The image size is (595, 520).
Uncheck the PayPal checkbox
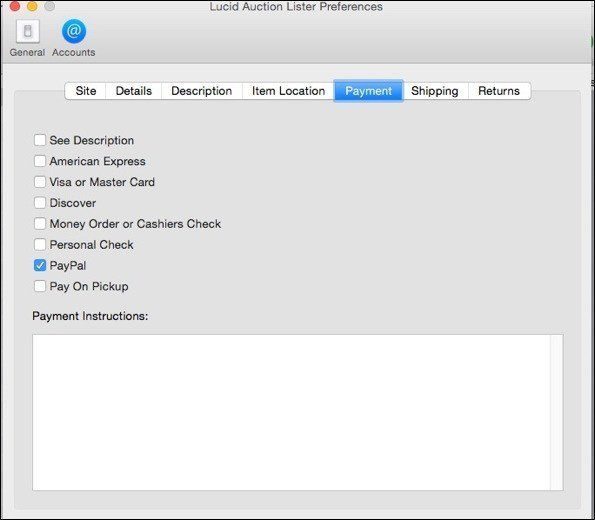pyautogui.click(x=40, y=265)
